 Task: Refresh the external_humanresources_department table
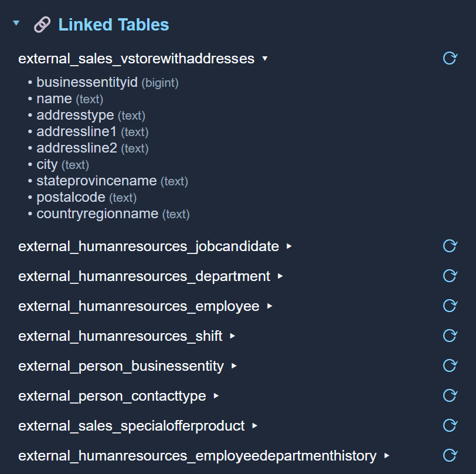(450, 276)
